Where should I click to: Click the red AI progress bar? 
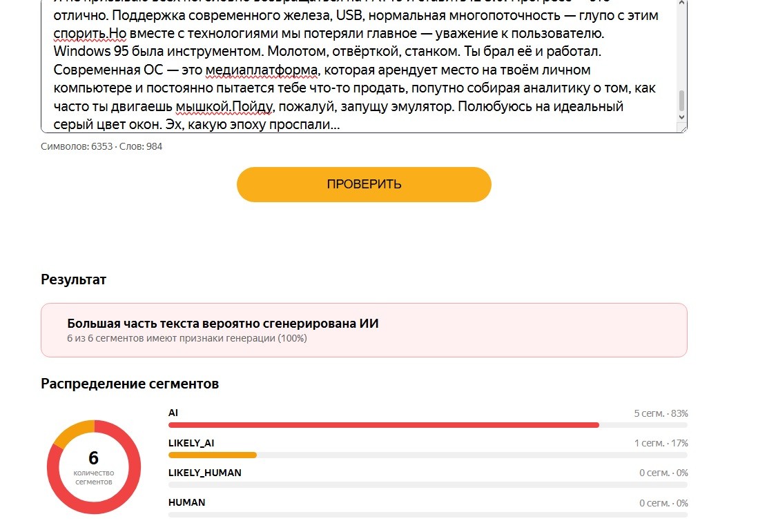384,425
